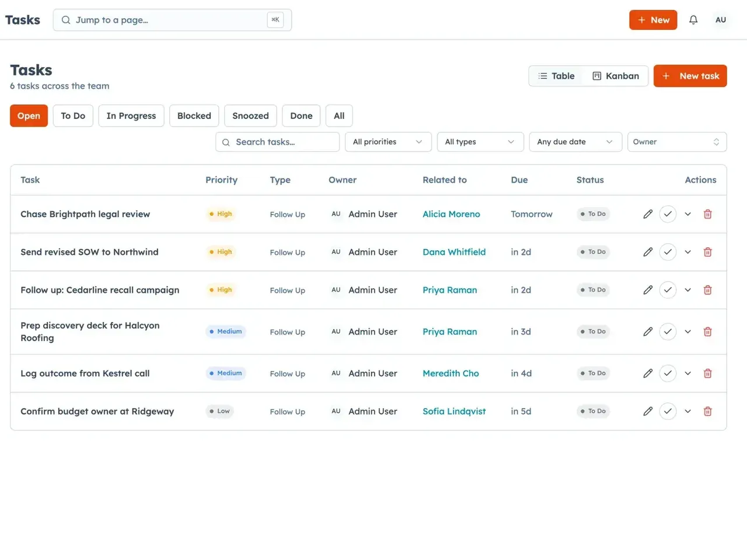Image resolution: width=747 pixels, height=560 pixels.
Task: Edit the Send revised SOW to Northwind task
Action: (648, 252)
